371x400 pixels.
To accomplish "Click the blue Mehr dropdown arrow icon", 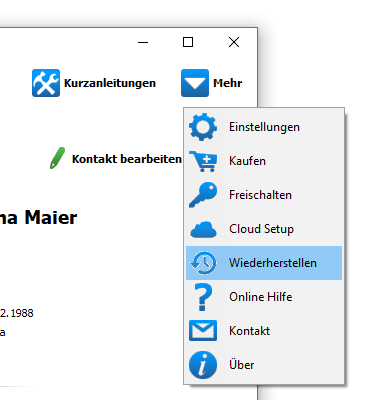I will pos(195,83).
